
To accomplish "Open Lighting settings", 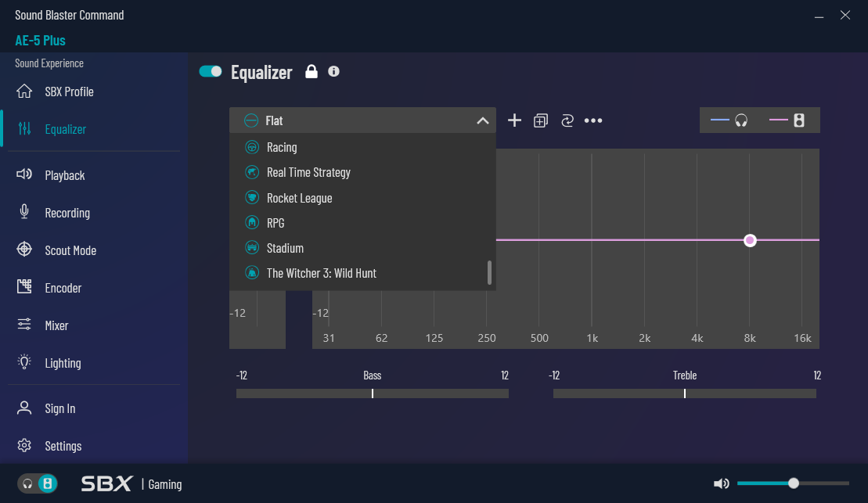I will (x=63, y=364).
